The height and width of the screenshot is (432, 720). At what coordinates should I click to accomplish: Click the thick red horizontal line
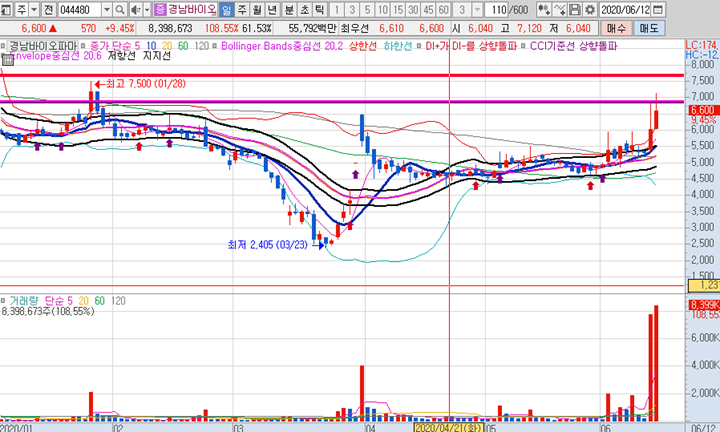[x=342, y=75]
